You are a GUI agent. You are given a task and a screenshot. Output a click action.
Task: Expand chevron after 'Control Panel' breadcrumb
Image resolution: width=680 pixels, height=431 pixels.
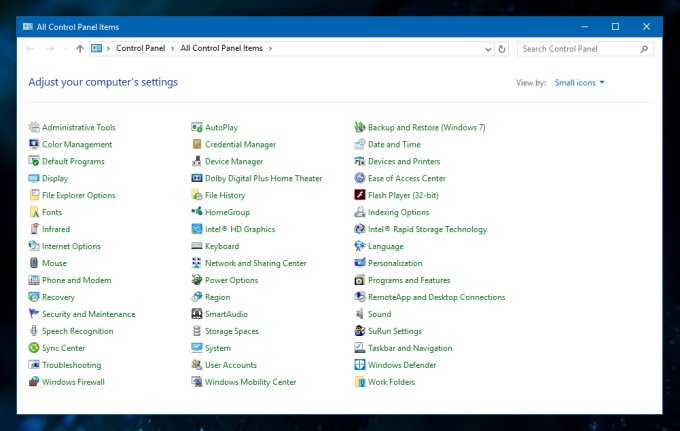[172, 48]
